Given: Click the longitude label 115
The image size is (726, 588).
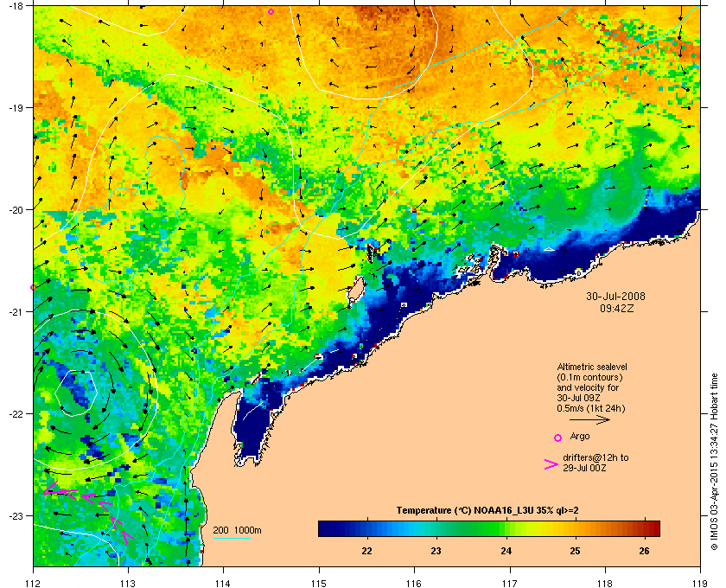Looking at the screenshot, I should 319,583.
